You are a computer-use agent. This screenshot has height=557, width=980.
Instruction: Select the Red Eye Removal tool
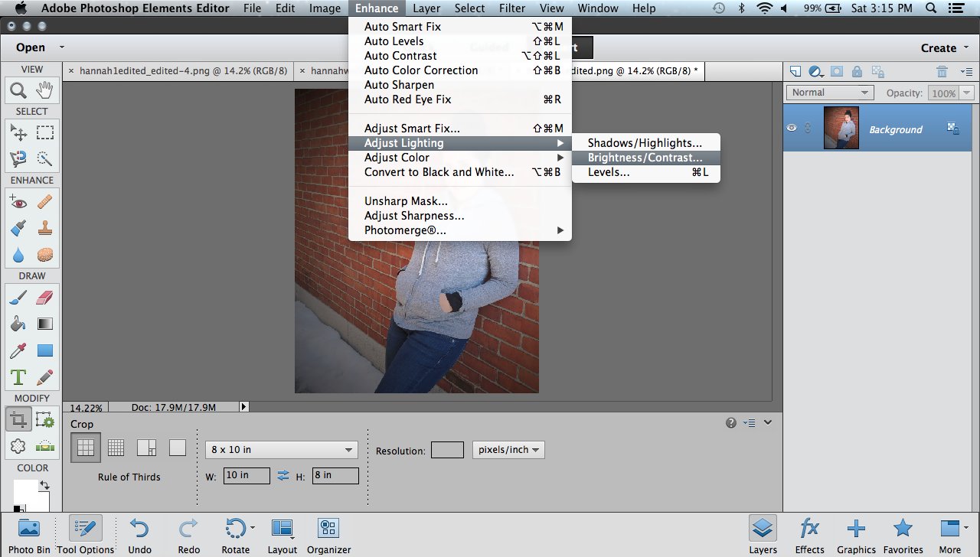click(18, 202)
